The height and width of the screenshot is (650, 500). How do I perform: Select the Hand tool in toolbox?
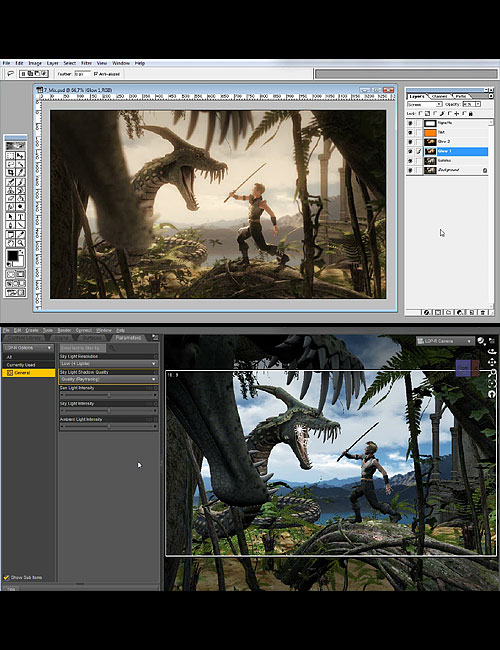tap(10, 243)
